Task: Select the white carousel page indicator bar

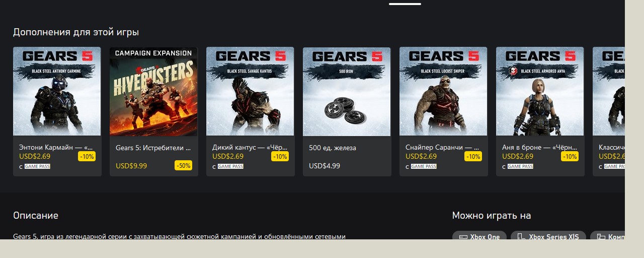Action: pyautogui.click(x=405, y=4)
